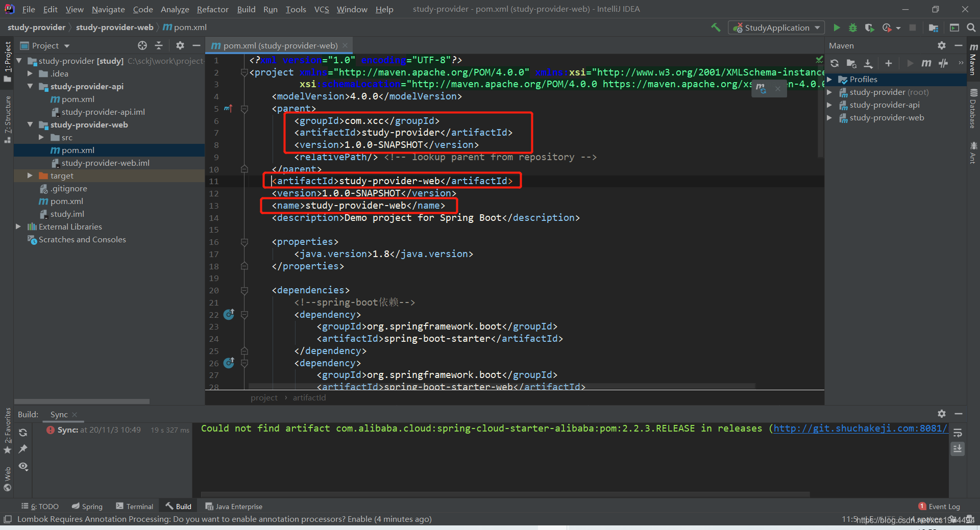
Task: Add a Maven project with the plus icon
Action: coord(889,63)
